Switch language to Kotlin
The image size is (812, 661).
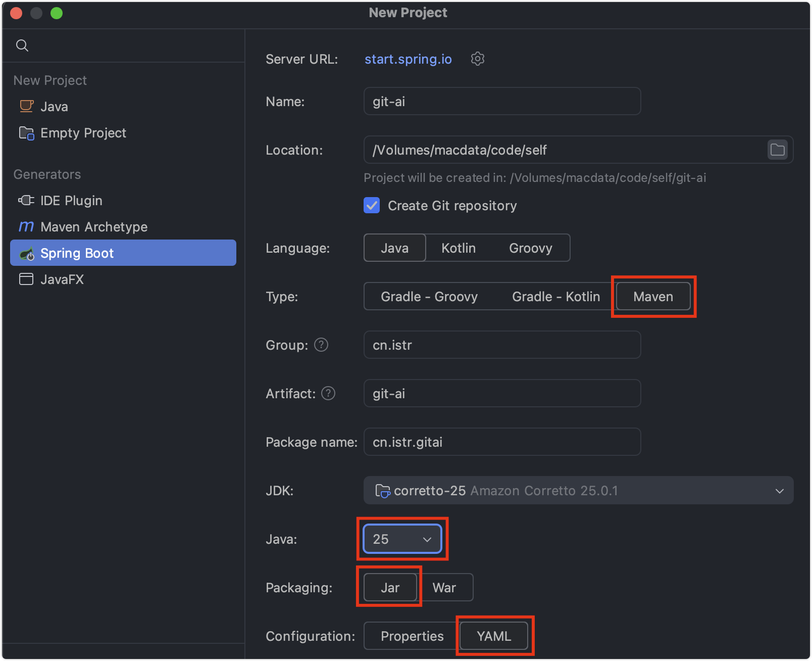[x=458, y=248]
